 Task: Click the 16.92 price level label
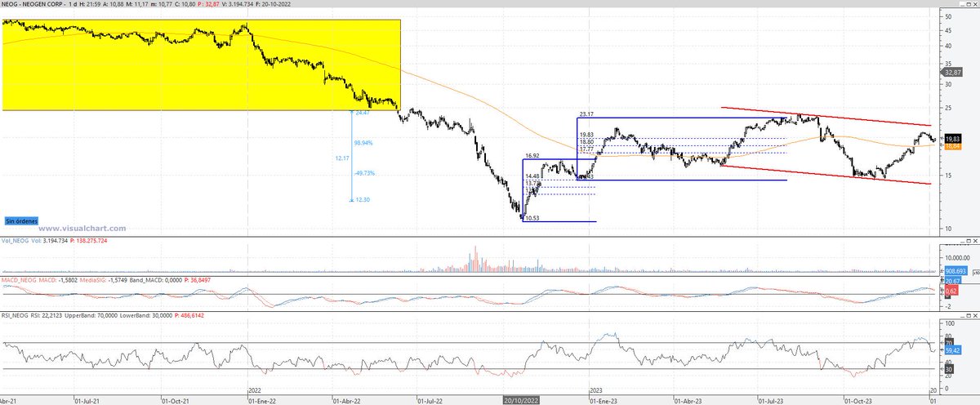click(x=532, y=154)
